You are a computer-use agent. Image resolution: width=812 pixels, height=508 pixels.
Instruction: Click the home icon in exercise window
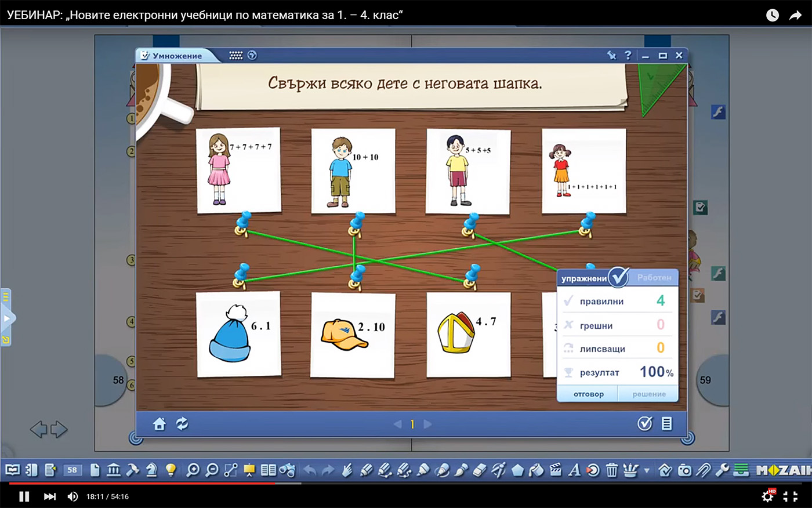pyautogui.click(x=159, y=424)
